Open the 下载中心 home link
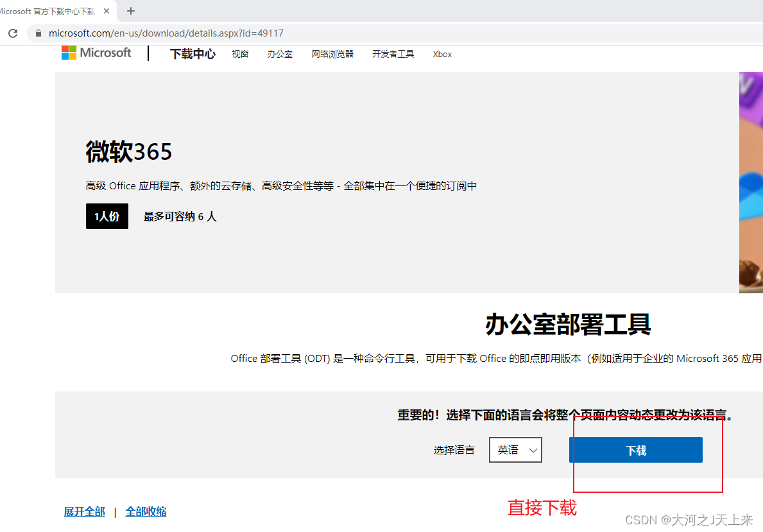Image resolution: width=763 pixels, height=532 pixels. point(193,53)
